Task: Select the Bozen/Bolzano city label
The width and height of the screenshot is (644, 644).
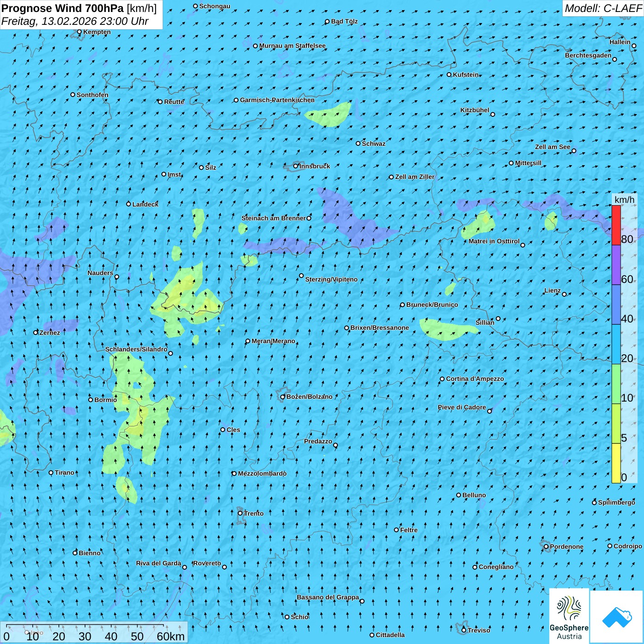Action: click(x=309, y=397)
